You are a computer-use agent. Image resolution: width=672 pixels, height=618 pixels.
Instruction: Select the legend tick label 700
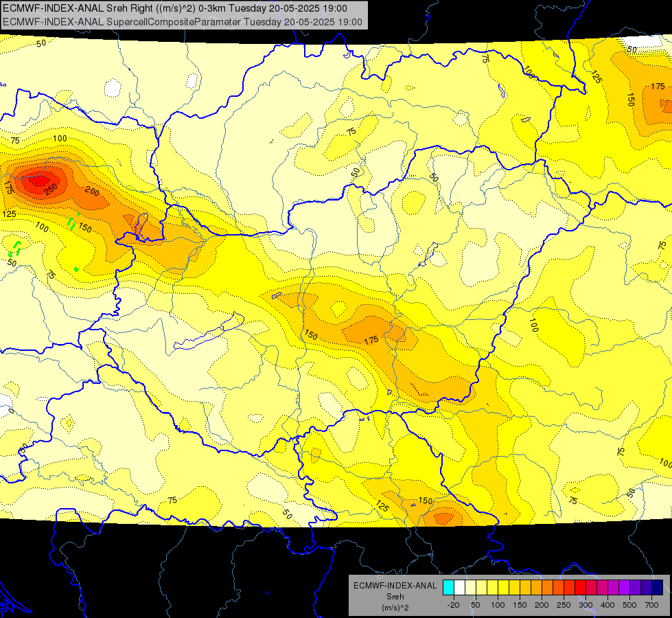[652, 605]
